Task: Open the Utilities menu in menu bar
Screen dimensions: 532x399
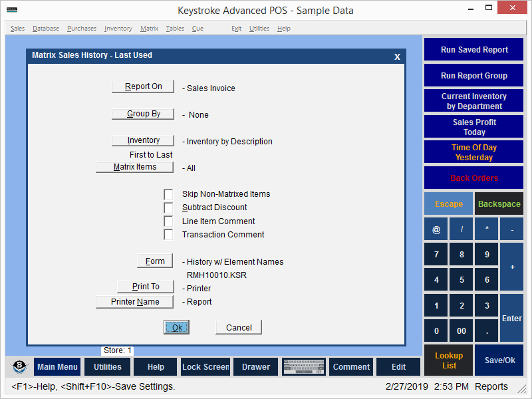Action: [x=259, y=29]
